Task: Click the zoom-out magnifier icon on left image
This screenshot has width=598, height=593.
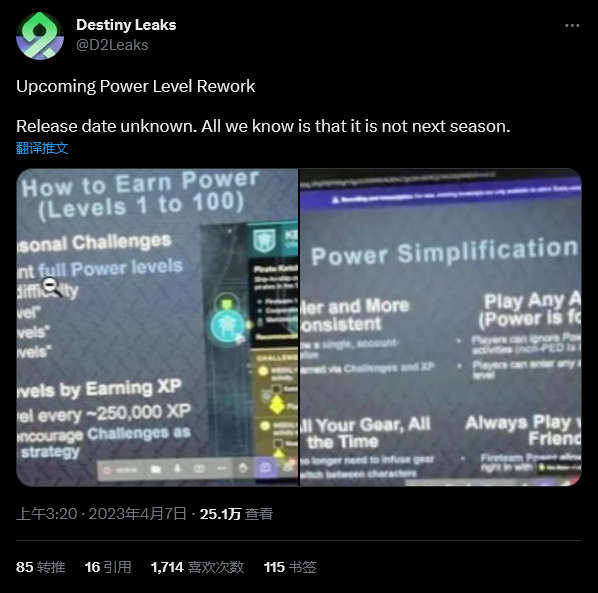Action: coord(52,286)
